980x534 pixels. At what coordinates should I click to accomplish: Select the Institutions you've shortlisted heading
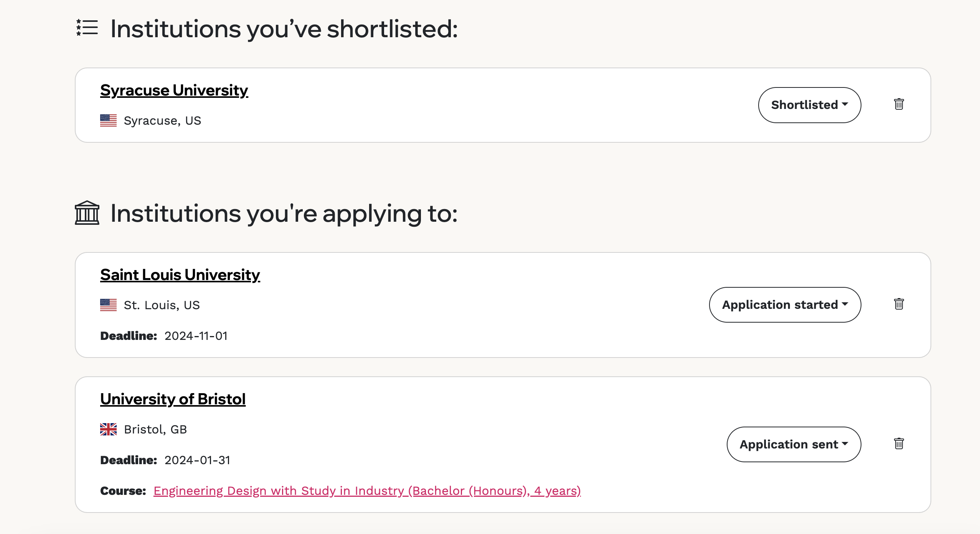[x=284, y=29]
